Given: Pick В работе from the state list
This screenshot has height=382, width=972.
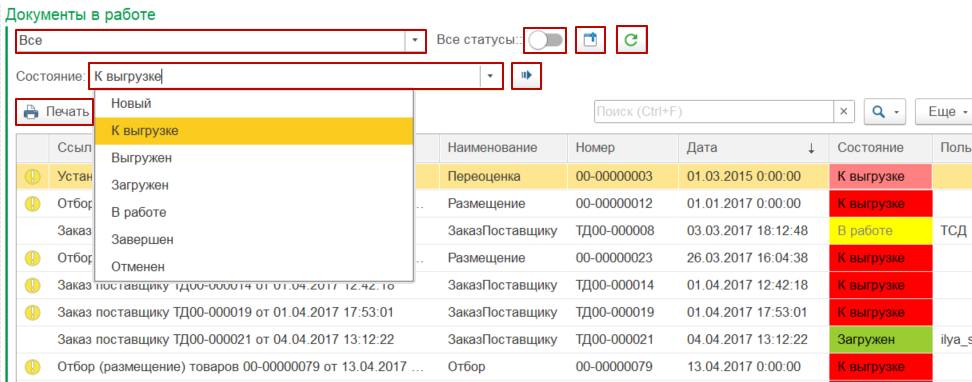Looking at the screenshot, I should [254, 212].
